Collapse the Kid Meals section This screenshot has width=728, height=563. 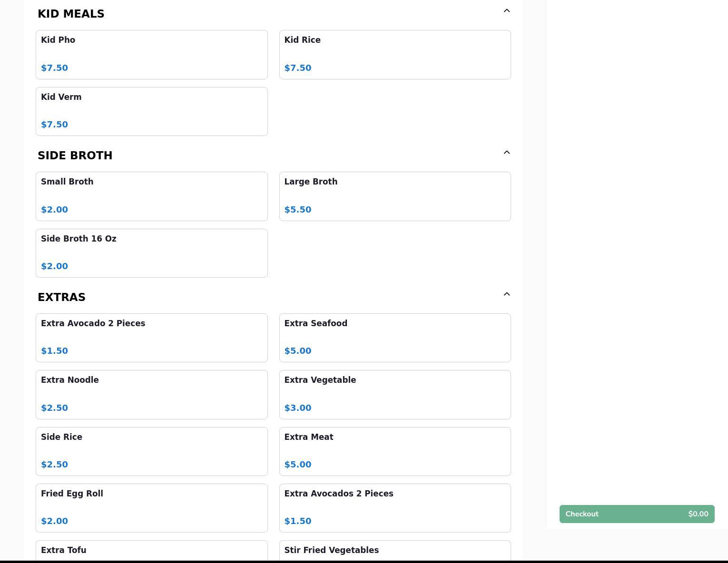point(506,11)
